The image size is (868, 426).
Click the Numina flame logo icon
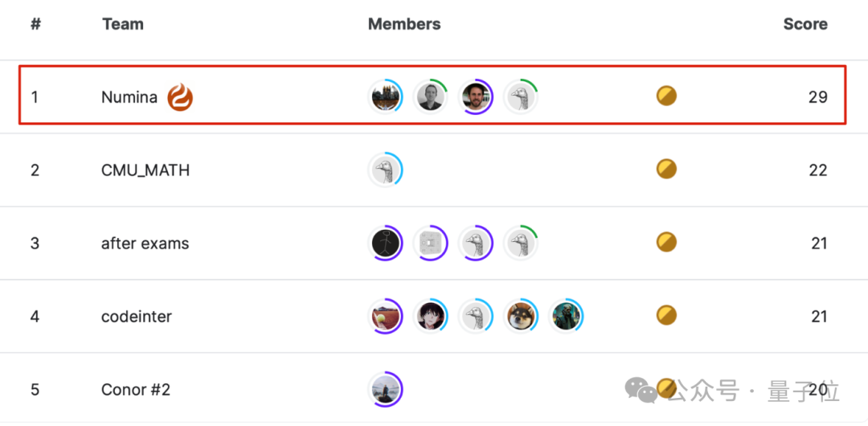pos(181,97)
